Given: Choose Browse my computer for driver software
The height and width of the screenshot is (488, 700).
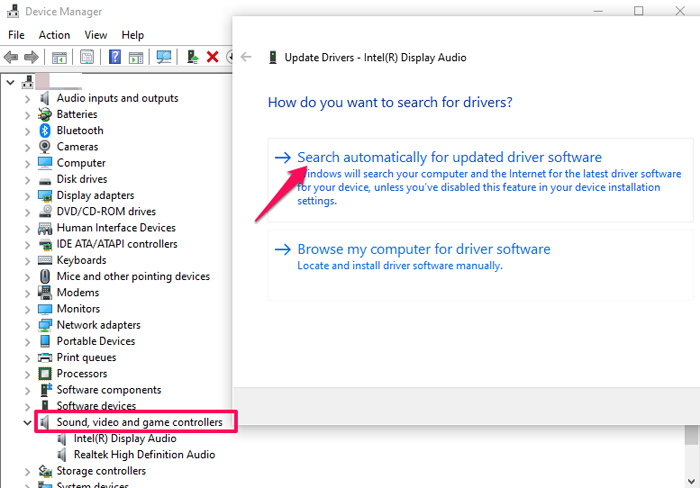Looking at the screenshot, I should tap(480, 265).
